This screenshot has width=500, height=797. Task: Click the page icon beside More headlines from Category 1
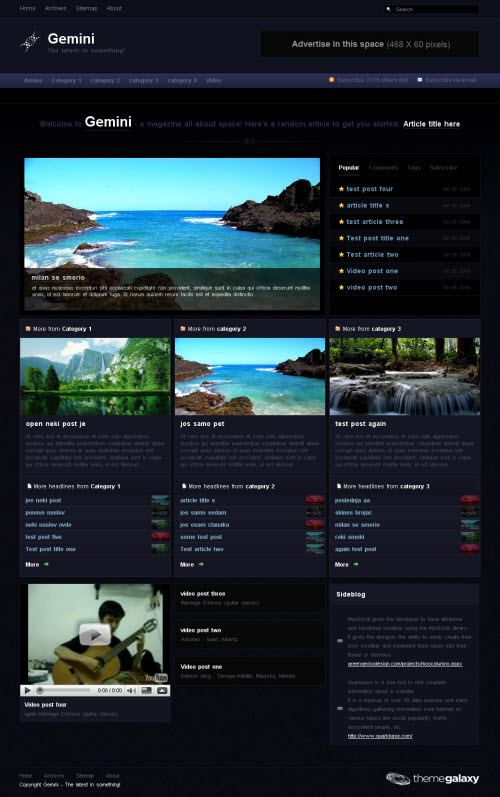pos(29,486)
